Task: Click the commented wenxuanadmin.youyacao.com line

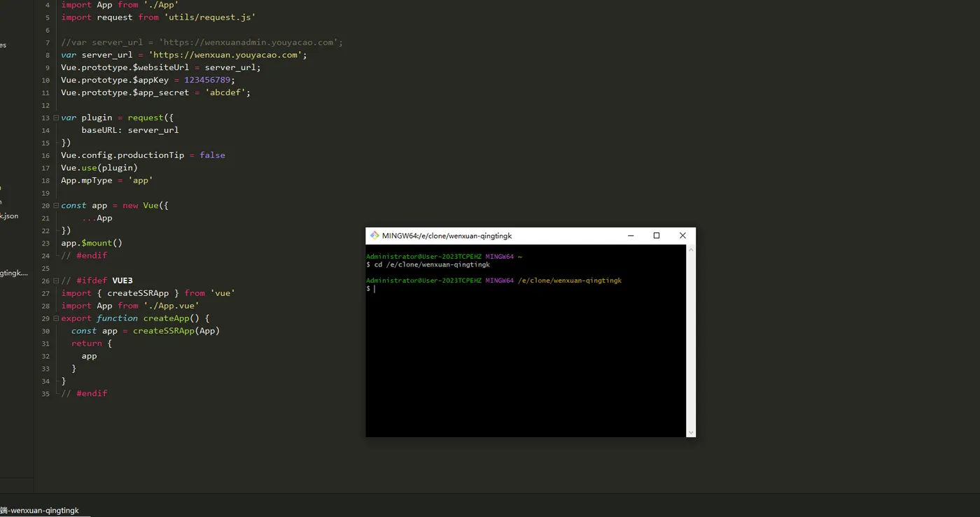Action: coord(202,43)
